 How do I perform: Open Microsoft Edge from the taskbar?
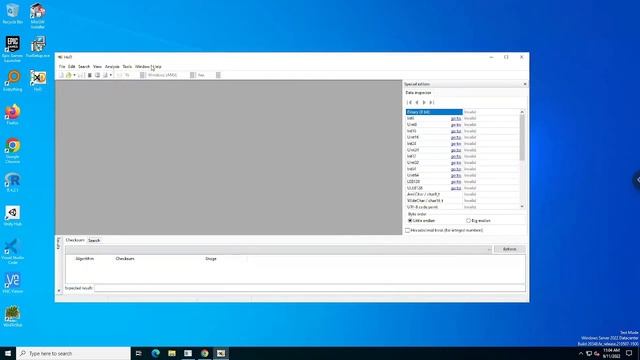click(156, 353)
